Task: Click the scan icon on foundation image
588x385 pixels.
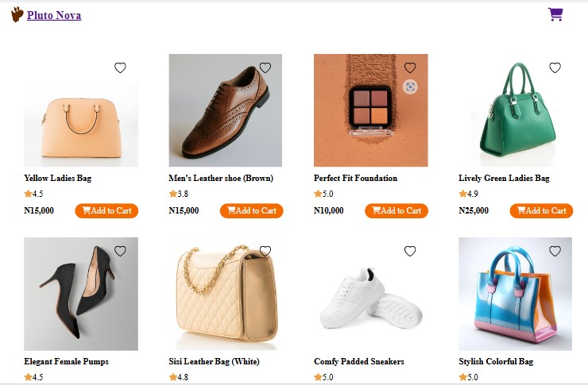Action: (x=410, y=87)
